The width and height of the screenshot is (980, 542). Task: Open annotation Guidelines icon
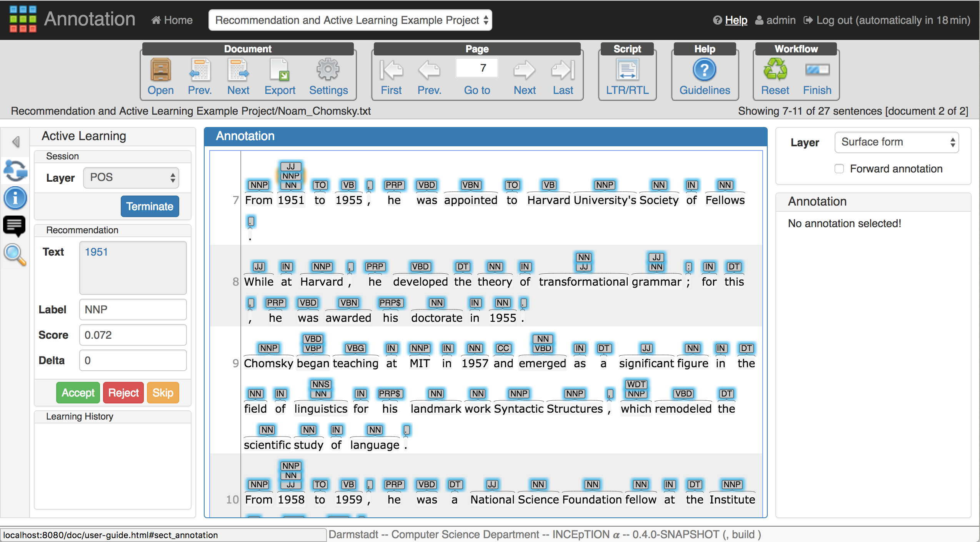705,70
